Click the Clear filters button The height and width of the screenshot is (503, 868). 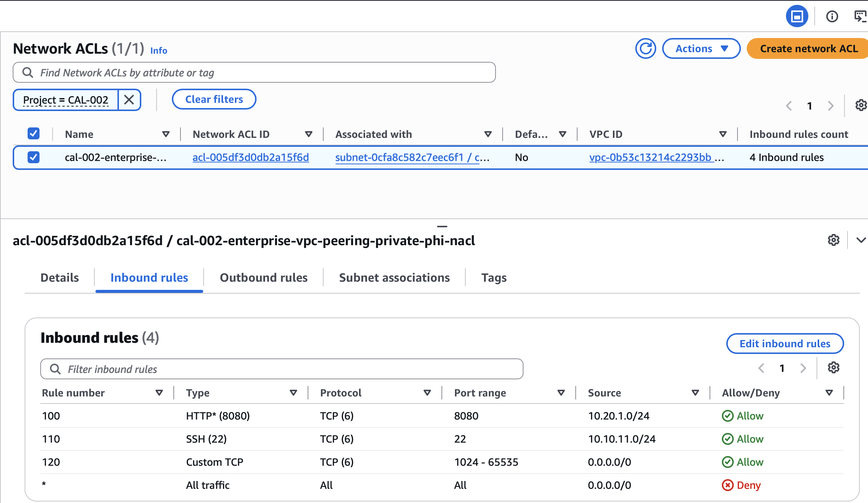tap(214, 99)
